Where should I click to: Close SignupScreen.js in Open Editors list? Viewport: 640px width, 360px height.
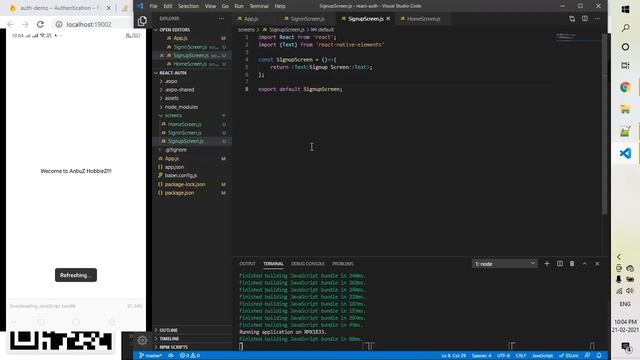(x=162, y=55)
